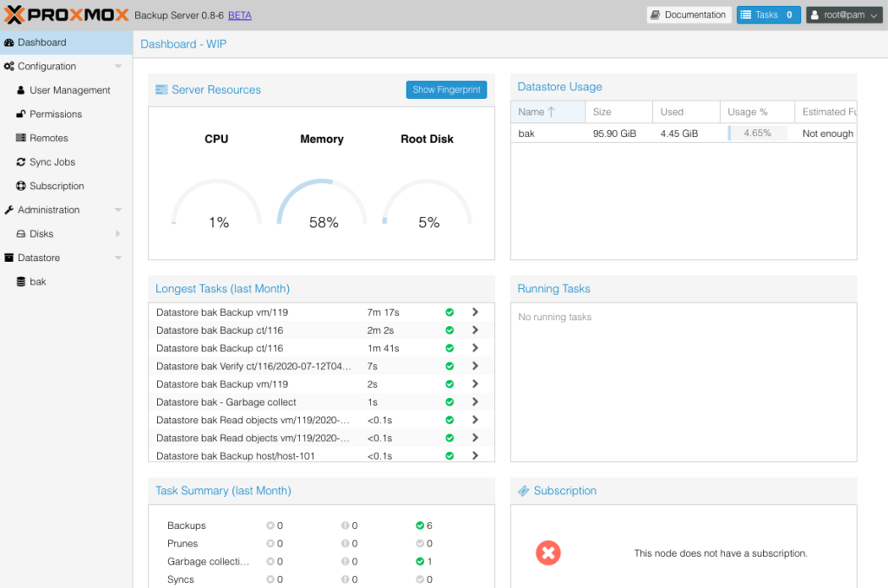Click the Proxmox logo
The image size is (888, 588).
66,15
